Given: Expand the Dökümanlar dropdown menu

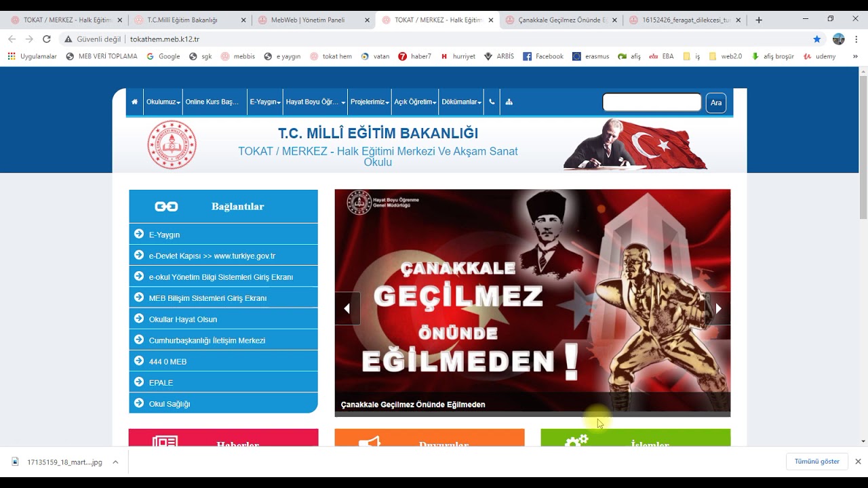Looking at the screenshot, I should point(461,102).
